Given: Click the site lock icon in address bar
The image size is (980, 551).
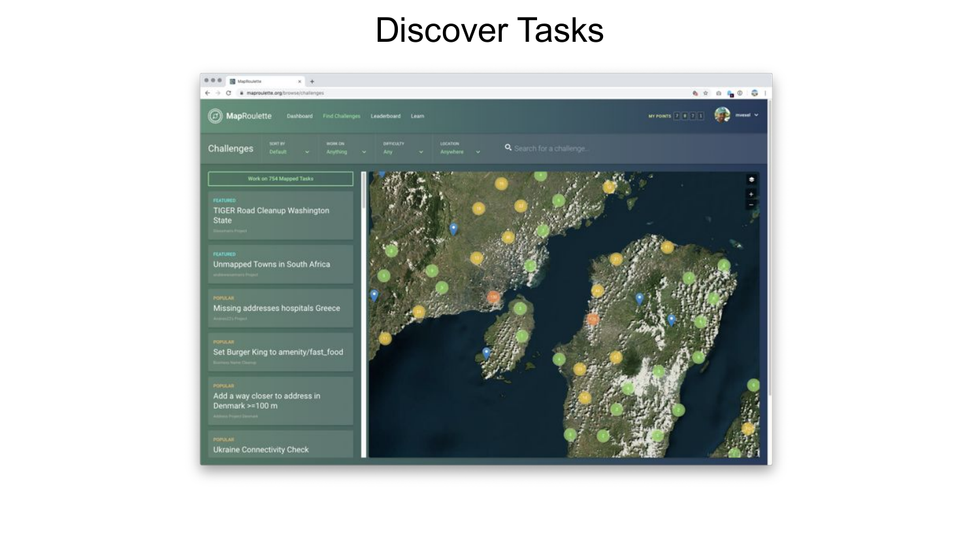Looking at the screenshot, I should 241,93.
